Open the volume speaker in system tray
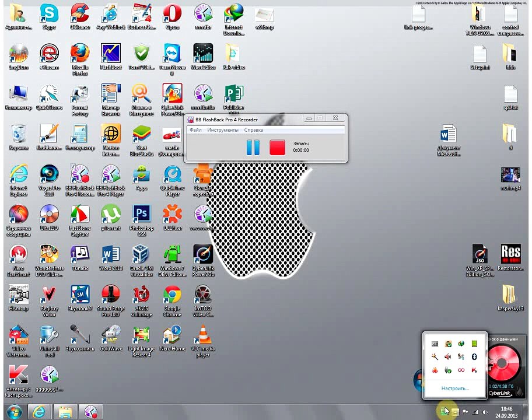 coord(485,412)
